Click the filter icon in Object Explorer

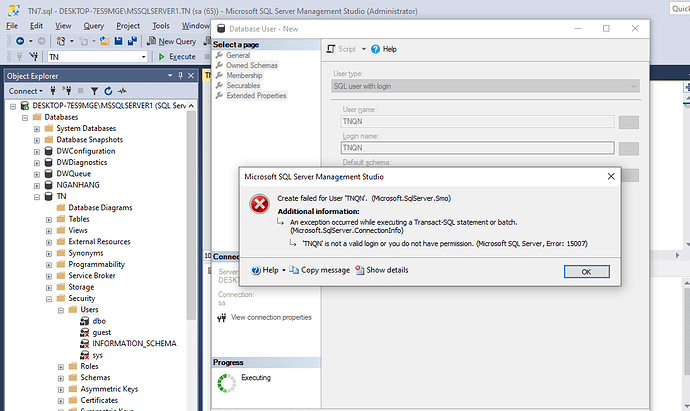[94, 91]
